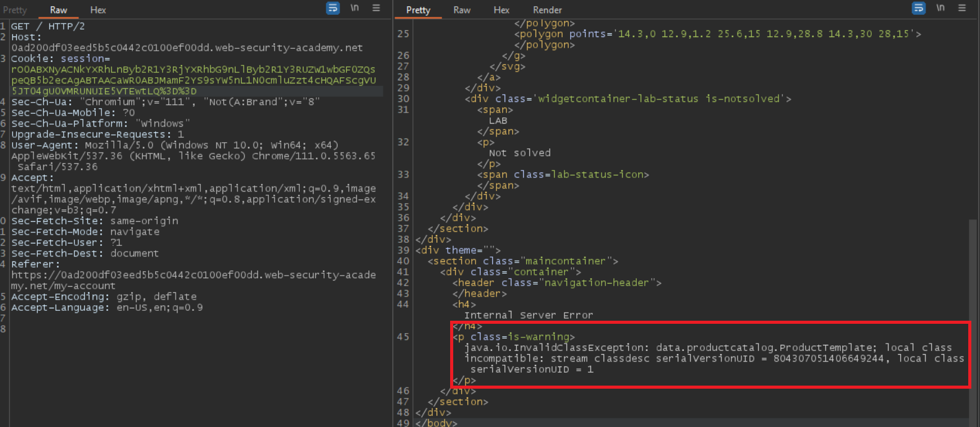
Task: Click the 'Host:' header name
Action: click(x=27, y=37)
